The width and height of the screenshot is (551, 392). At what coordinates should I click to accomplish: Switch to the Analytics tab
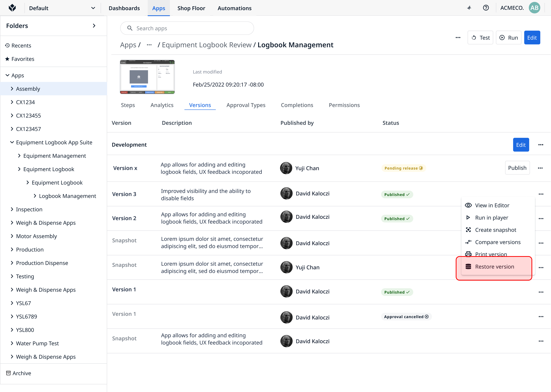tap(162, 105)
